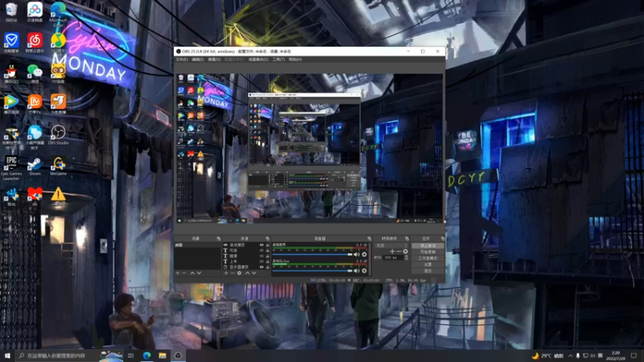The width and height of the screenshot is (644, 362).
Task: Move scene up in the scenes list
Action: pyautogui.click(x=192, y=273)
